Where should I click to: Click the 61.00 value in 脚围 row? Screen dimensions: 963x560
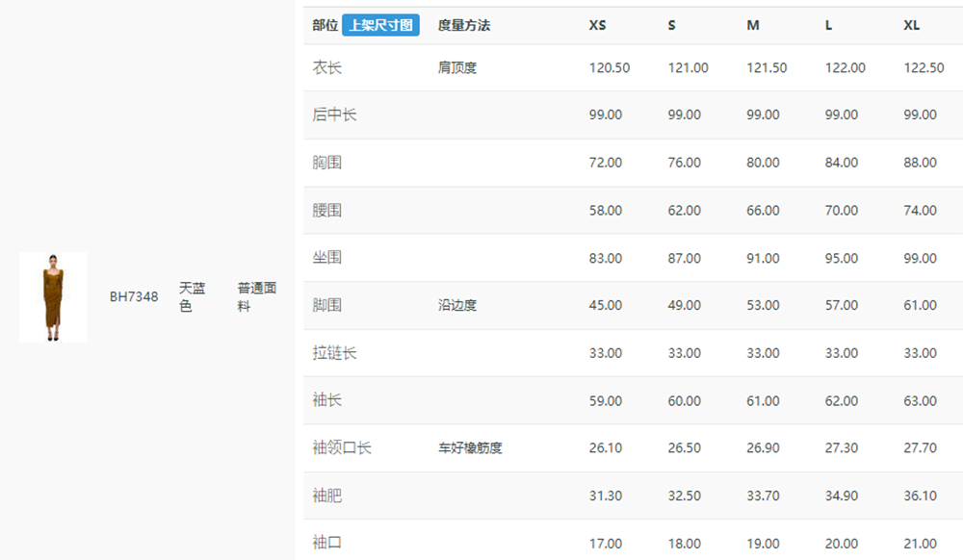[x=920, y=305]
